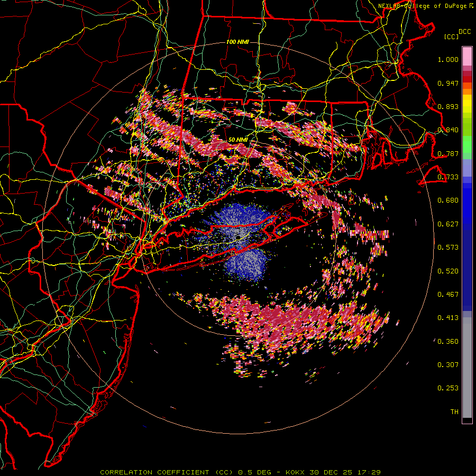This screenshot has height=476, width=476.
Task: Select the 0.840 scale value
Action: pos(448,130)
